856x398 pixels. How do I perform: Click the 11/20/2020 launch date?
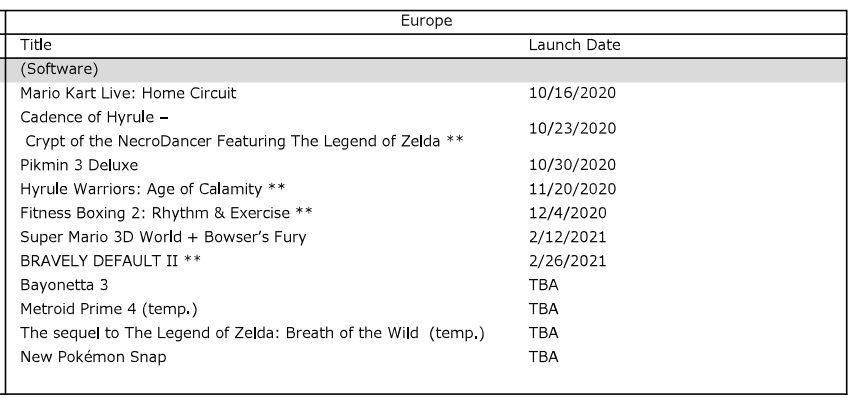click(572, 189)
